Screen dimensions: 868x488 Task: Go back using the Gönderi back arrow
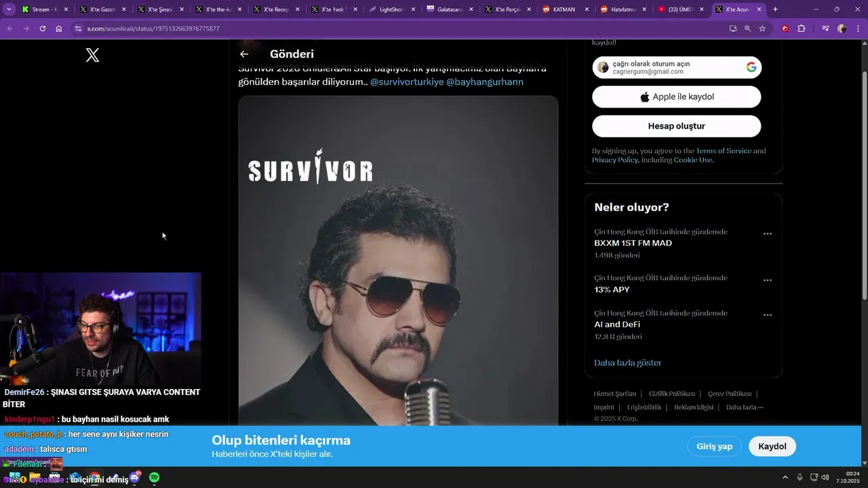pos(244,54)
